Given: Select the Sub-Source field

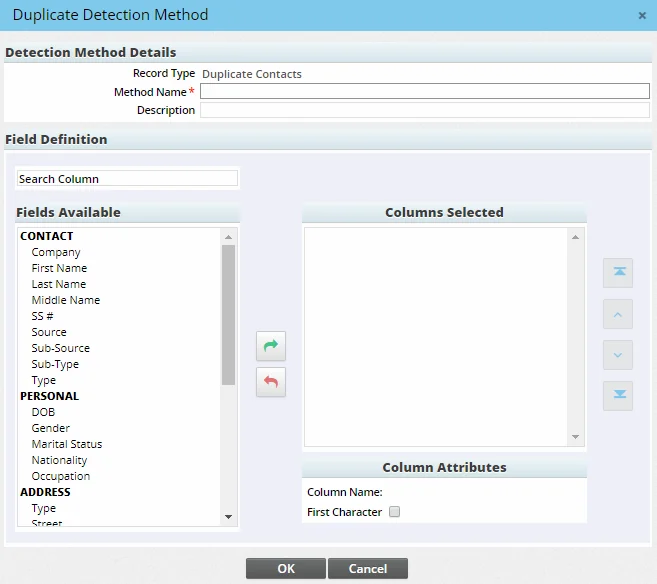Looking at the screenshot, I should 60,348.
